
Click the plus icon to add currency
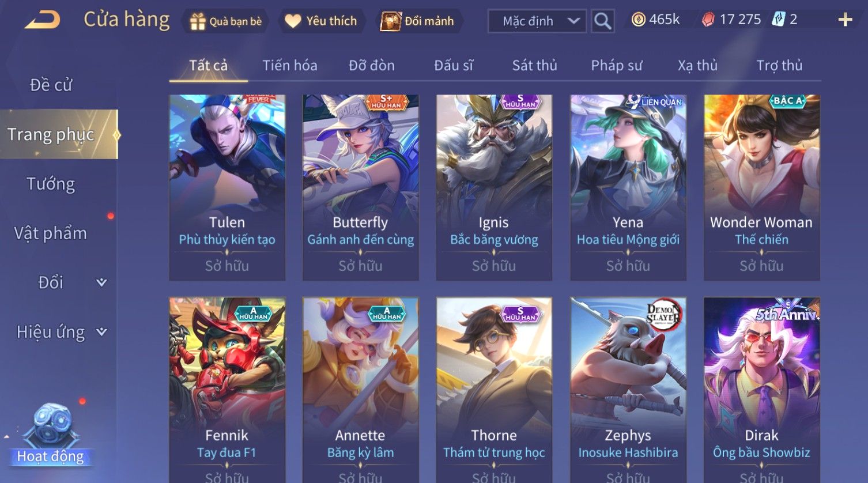tap(845, 20)
